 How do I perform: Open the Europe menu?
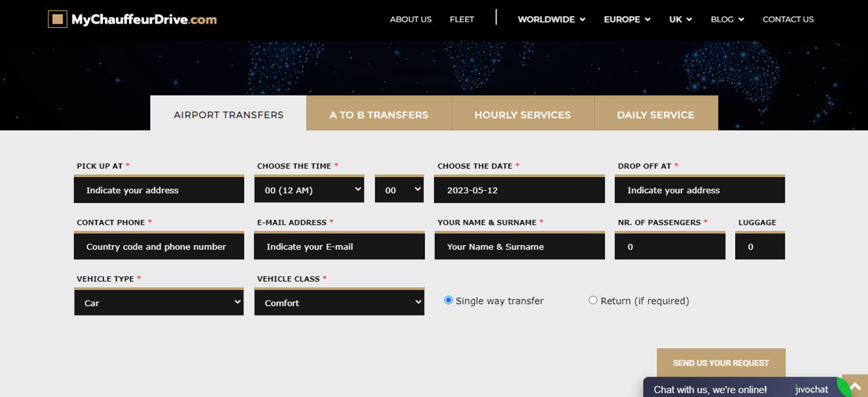click(627, 19)
